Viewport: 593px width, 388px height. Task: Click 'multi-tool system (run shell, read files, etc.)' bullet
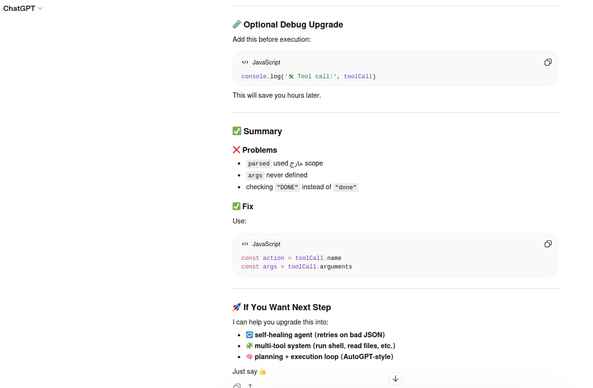click(x=321, y=346)
